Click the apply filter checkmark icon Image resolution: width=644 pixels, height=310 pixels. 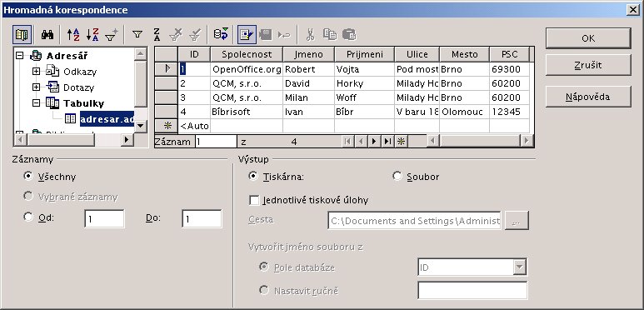pos(195,34)
